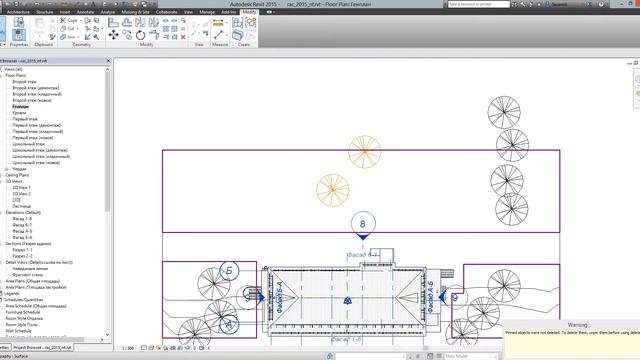The image size is (640, 360).
Task: Expand the 'Чердак' tree node
Action: (x=6, y=169)
